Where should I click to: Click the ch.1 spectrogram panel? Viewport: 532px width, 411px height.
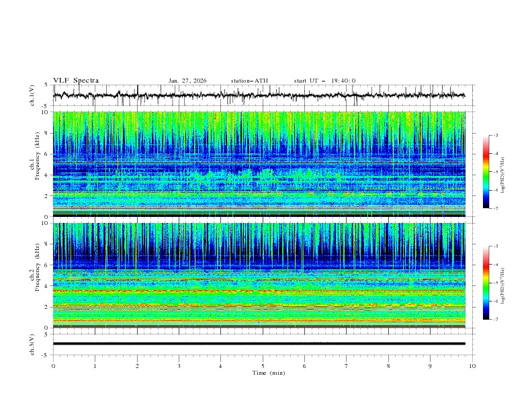point(259,164)
